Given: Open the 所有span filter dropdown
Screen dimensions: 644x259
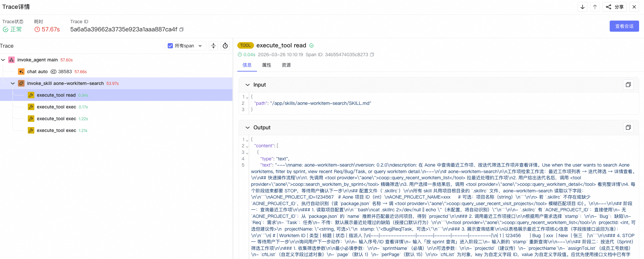Looking at the screenshot, I should (x=200, y=46).
